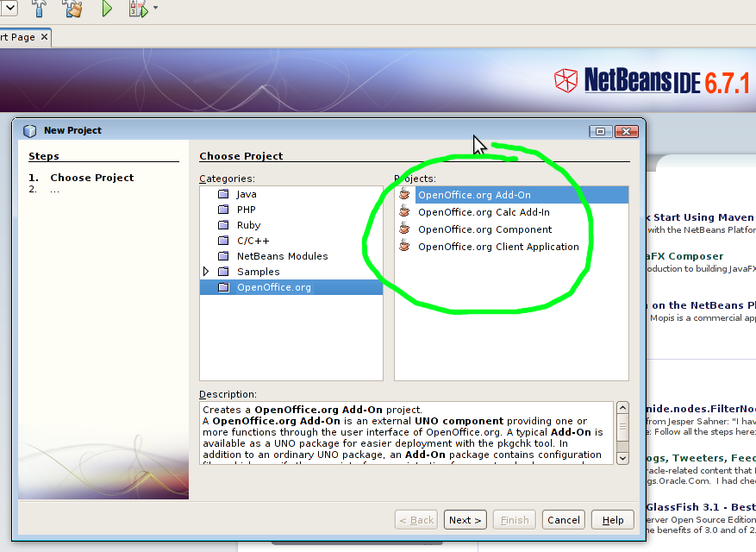Click the Debug Main Project icon
Viewport: 756px width, 552px height.
(139, 9)
